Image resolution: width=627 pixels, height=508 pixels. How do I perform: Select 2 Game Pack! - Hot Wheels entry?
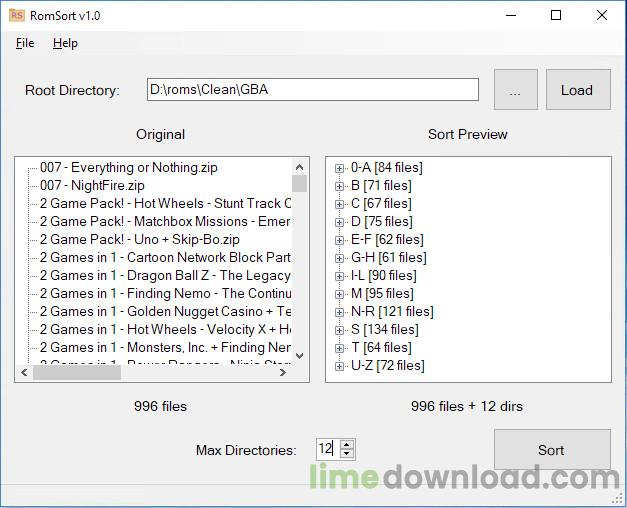pos(165,203)
